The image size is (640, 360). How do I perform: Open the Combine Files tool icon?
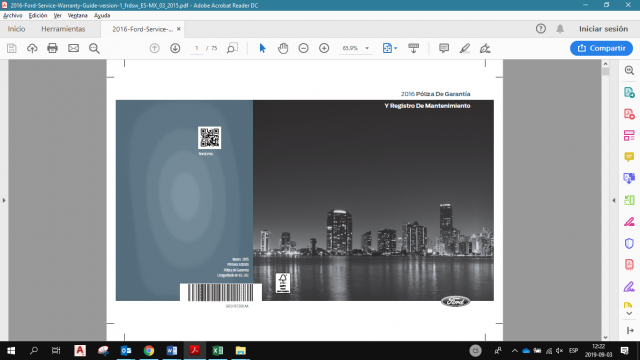[x=629, y=178]
